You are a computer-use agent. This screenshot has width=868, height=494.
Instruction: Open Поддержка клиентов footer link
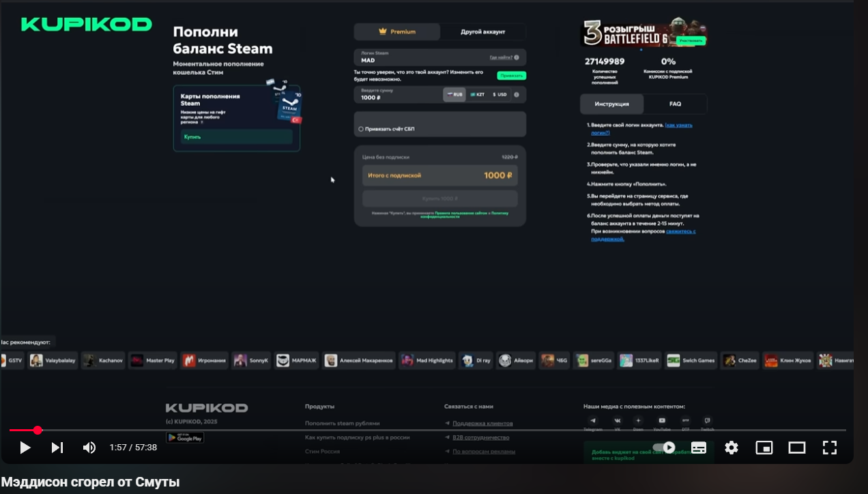(x=482, y=423)
